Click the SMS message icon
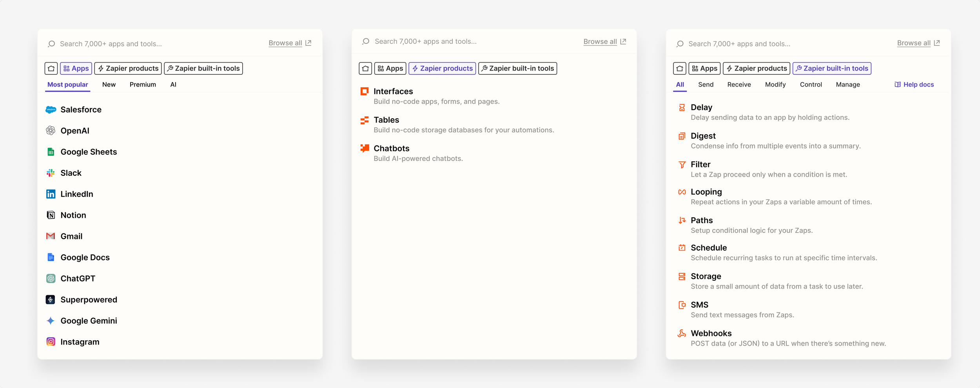Screen dimensions: 980x388 coord(682,305)
